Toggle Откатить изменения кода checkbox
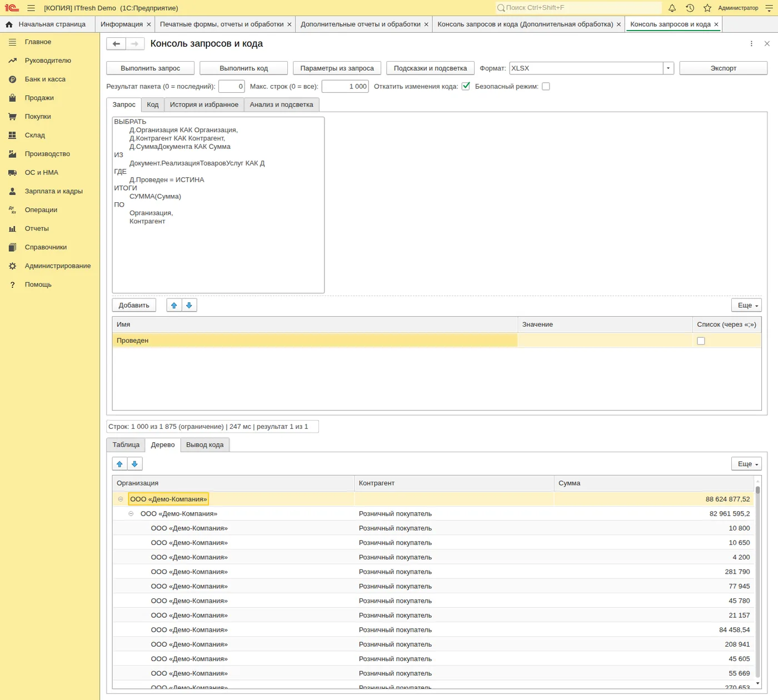 pos(466,86)
